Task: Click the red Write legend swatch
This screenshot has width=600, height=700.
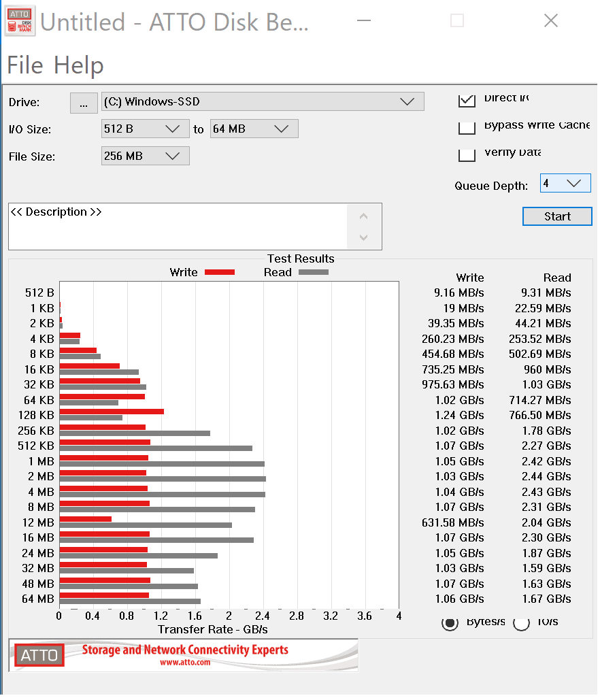Action: (x=220, y=272)
